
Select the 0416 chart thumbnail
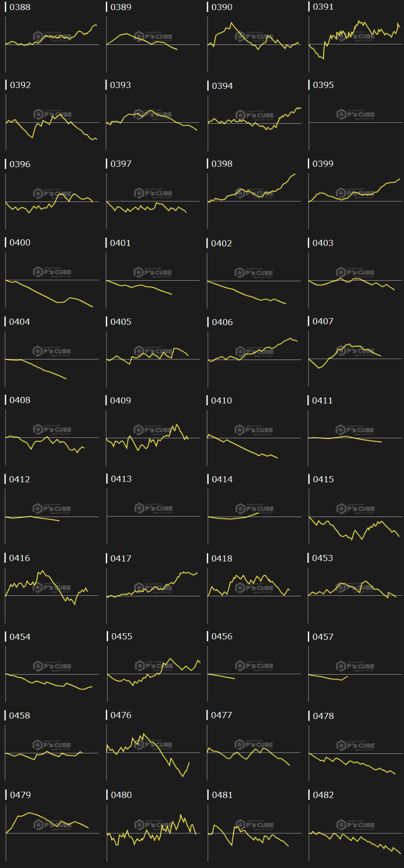(52, 595)
